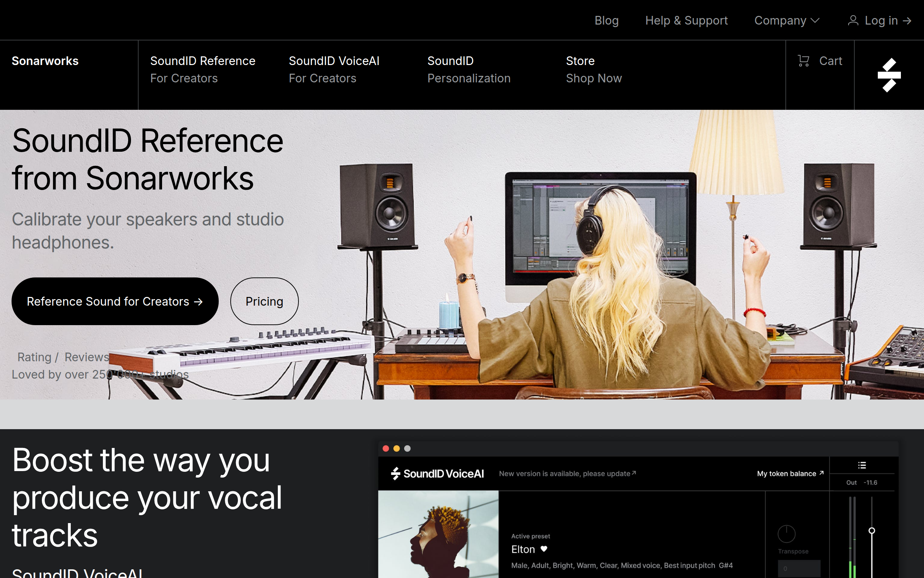Screen dimensions: 924x578
Task: Click the list menu icon in VoiceAI
Action: pyautogui.click(x=862, y=465)
